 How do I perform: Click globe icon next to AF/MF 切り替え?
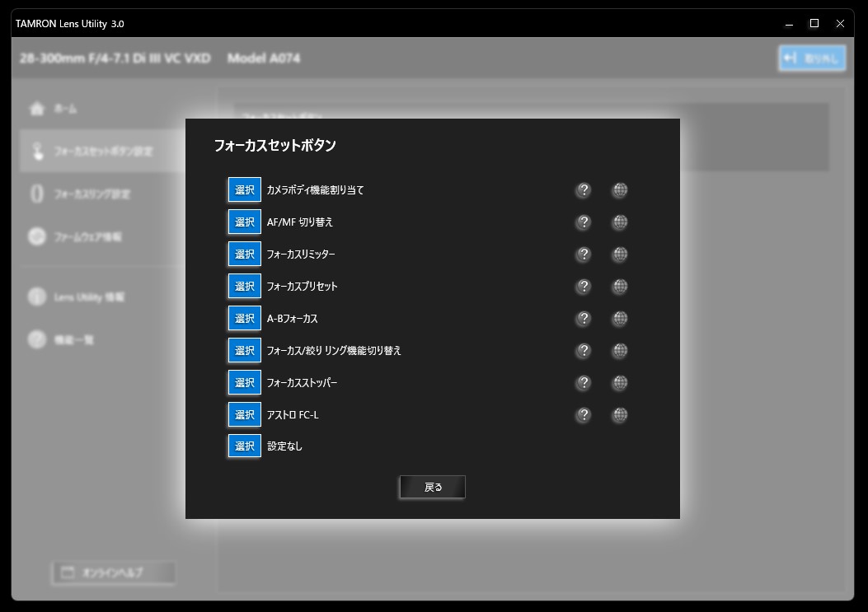tap(620, 222)
